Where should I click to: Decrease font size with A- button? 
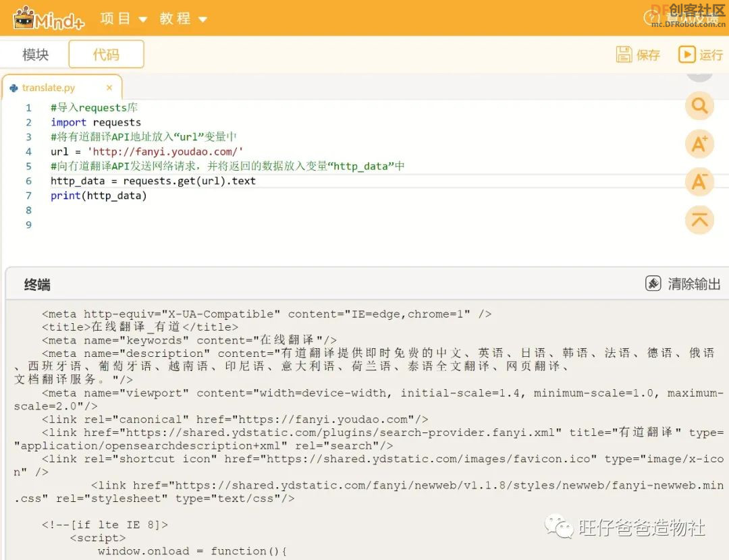[x=699, y=181]
